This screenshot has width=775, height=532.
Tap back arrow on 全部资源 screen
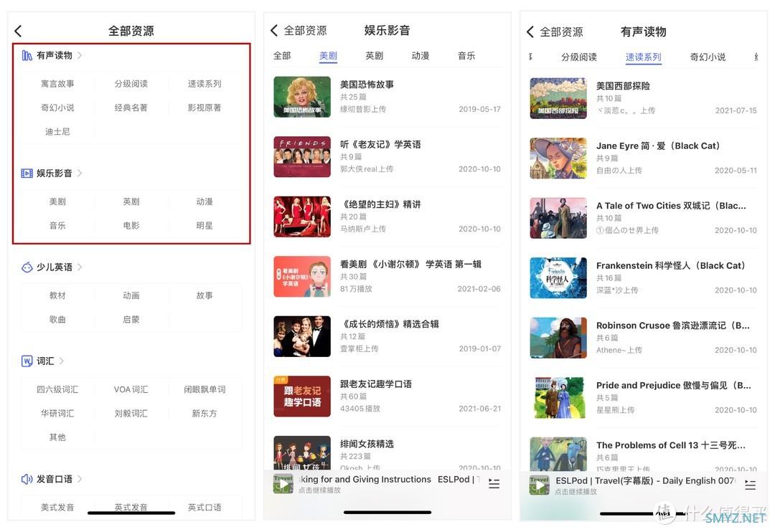pyautogui.click(x=18, y=31)
